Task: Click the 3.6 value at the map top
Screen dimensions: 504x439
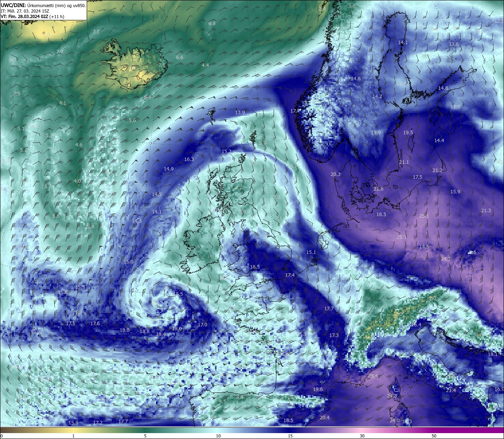Action: tap(352, 6)
